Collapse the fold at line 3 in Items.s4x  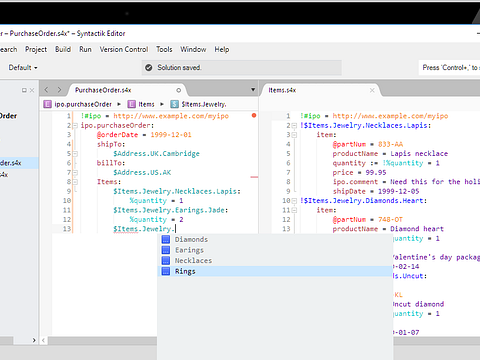coord(294,135)
